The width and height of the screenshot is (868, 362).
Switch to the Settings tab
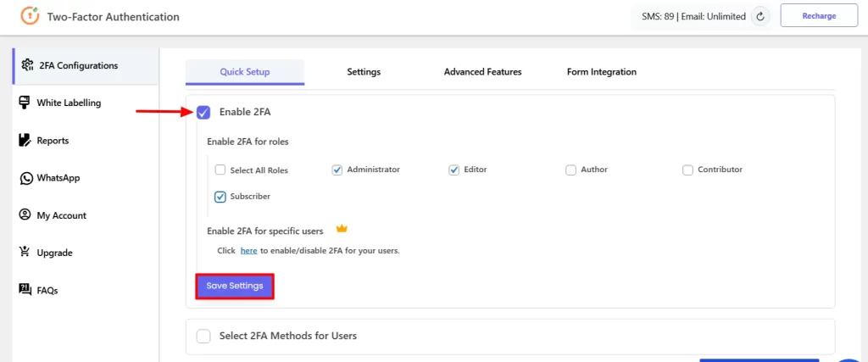pos(364,72)
